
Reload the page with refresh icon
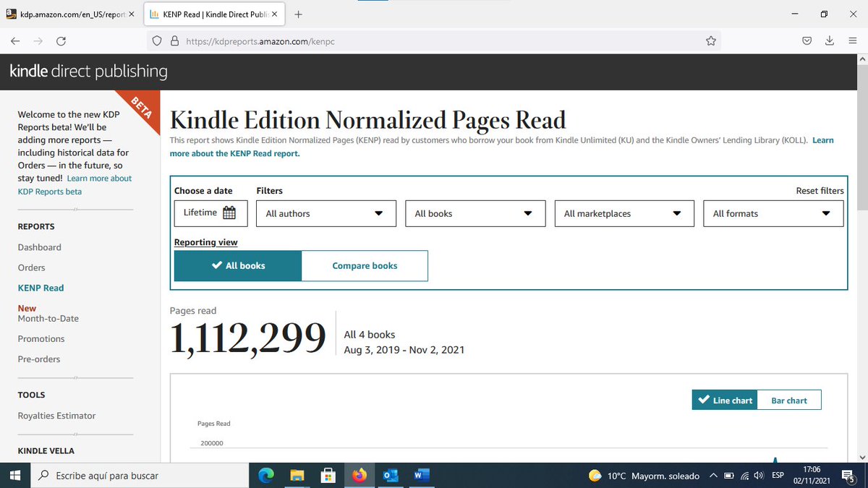(x=61, y=41)
